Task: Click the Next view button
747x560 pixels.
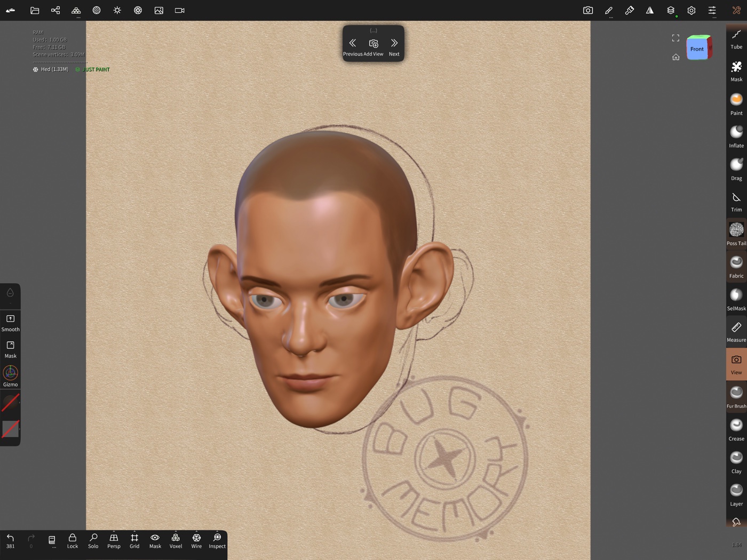Action: 394,47
